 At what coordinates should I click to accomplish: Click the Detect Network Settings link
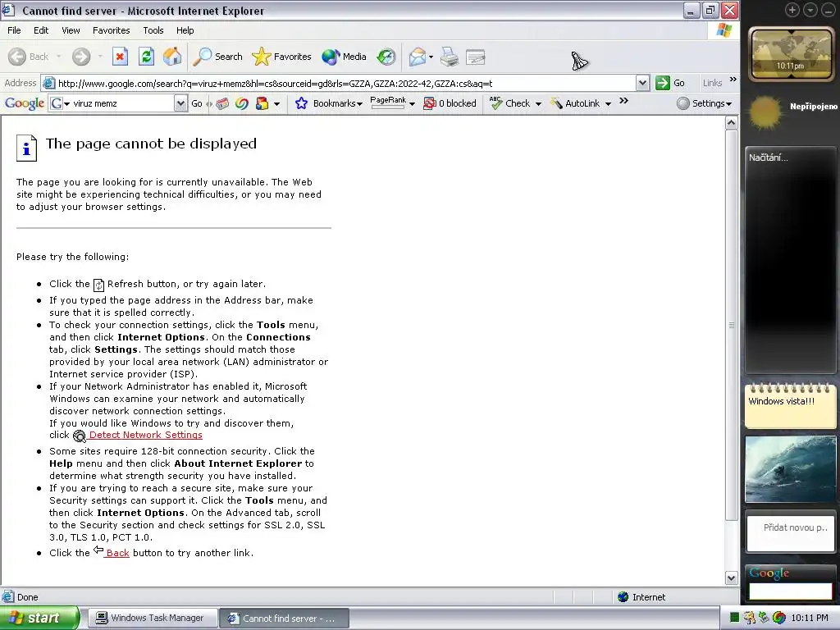146,435
